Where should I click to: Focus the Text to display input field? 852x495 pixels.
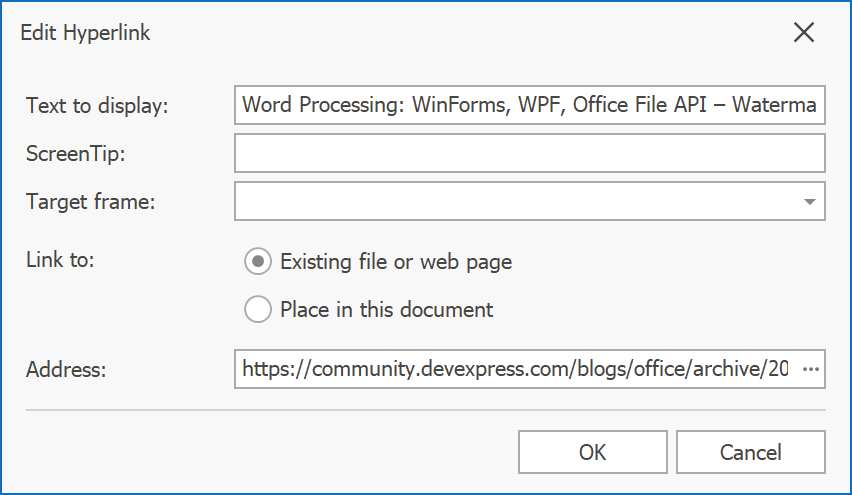[529, 105]
